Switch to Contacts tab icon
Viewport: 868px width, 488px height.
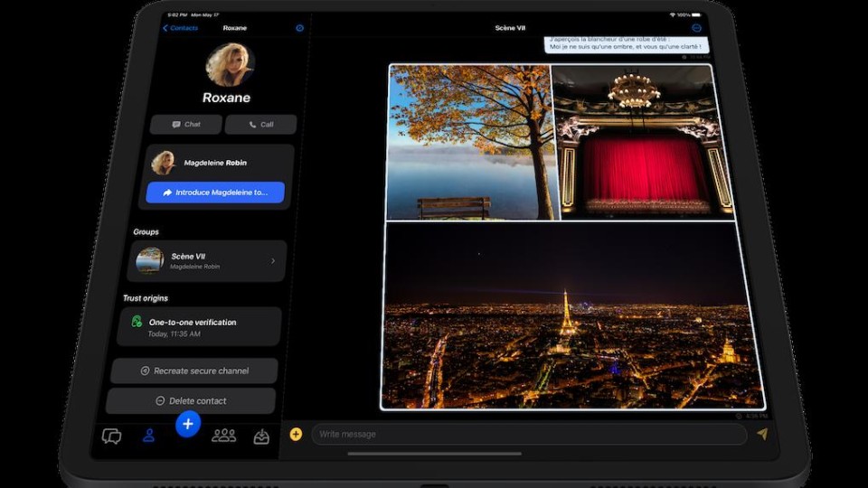click(x=148, y=436)
